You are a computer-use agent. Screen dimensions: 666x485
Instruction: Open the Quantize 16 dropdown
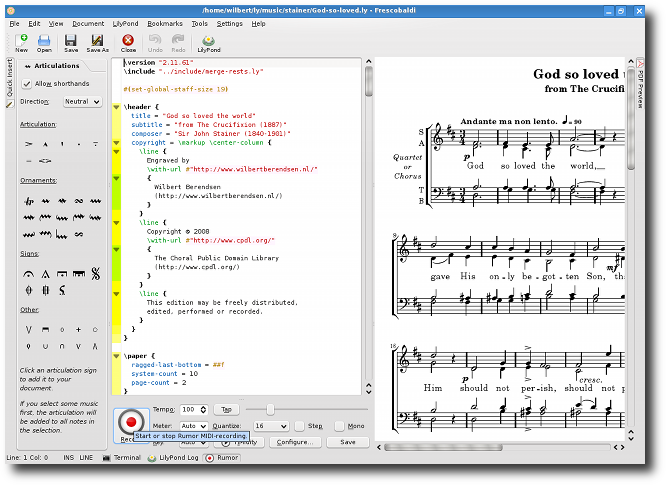point(271,426)
